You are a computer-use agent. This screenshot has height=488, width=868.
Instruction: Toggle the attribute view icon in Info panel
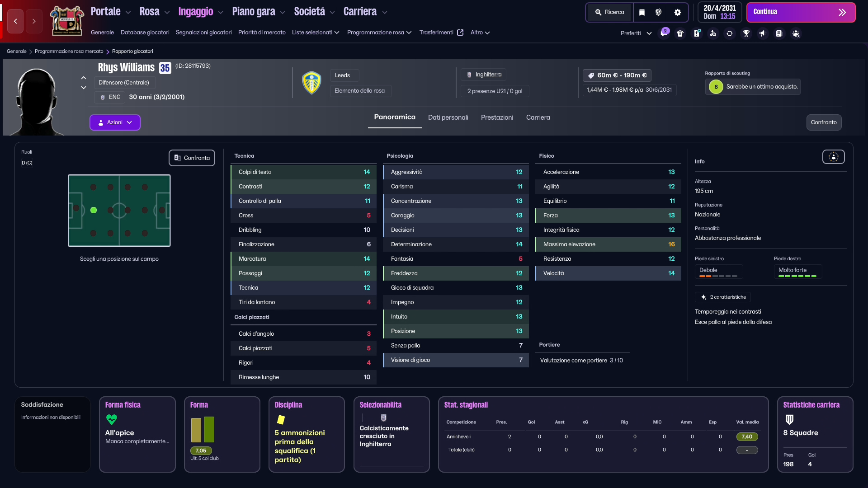pos(833,157)
